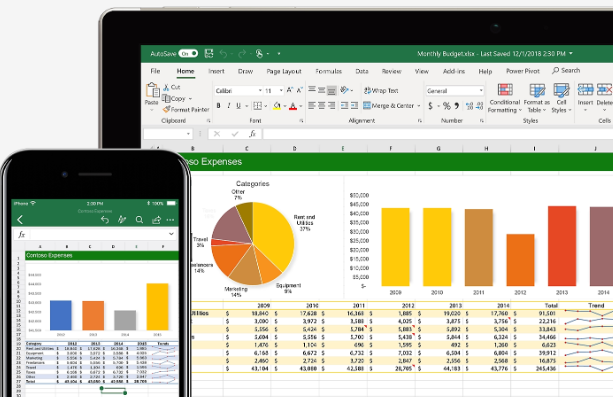Open Cell Styles gallery

click(561, 98)
